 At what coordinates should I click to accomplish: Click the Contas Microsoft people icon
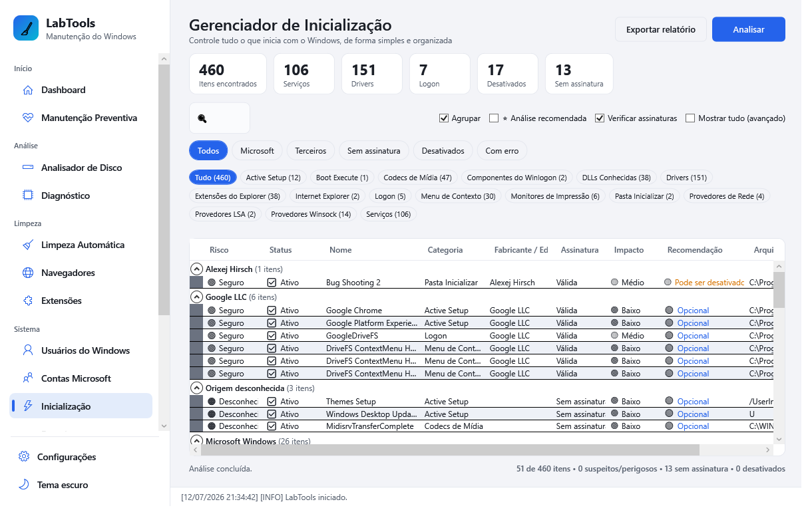tap(28, 378)
